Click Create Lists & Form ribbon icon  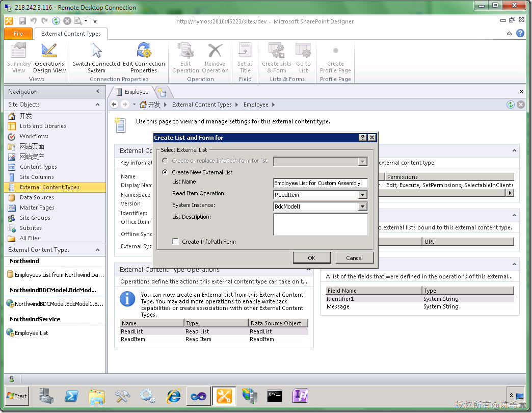pyautogui.click(x=277, y=58)
